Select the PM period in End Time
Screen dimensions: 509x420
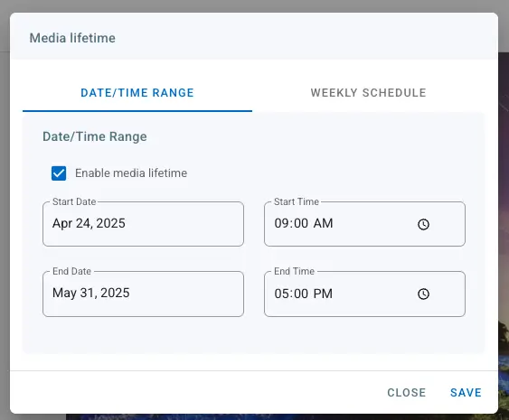pyautogui.click(x=323, y=294)
